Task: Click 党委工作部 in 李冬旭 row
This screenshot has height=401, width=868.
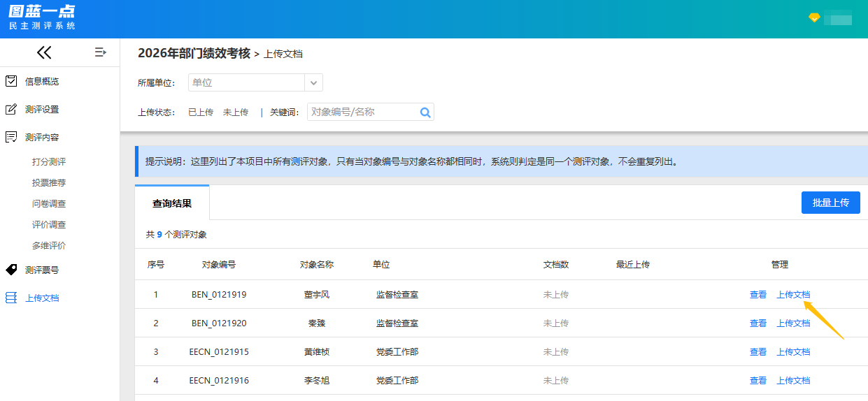Action: 397,380
